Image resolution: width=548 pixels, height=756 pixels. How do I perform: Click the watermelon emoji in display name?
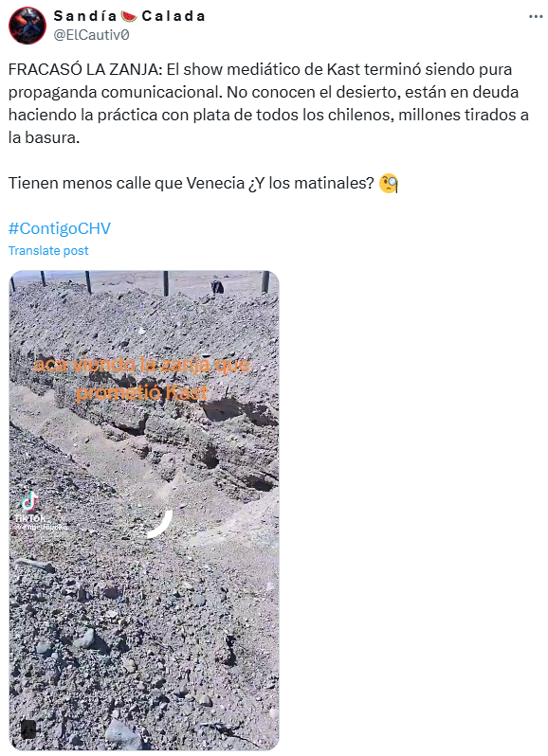pyautogui.click(x=129, y=16)
